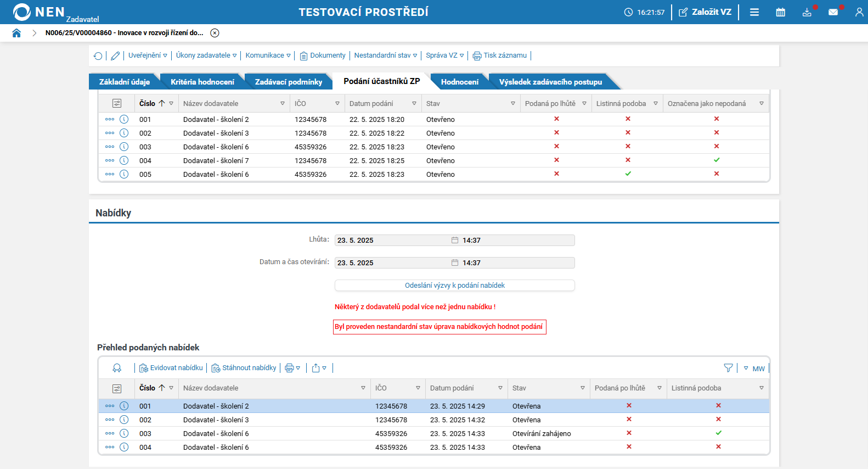Screen dimensions: 868x469
Task: Click the pencil edit icon
Action: 115,55
